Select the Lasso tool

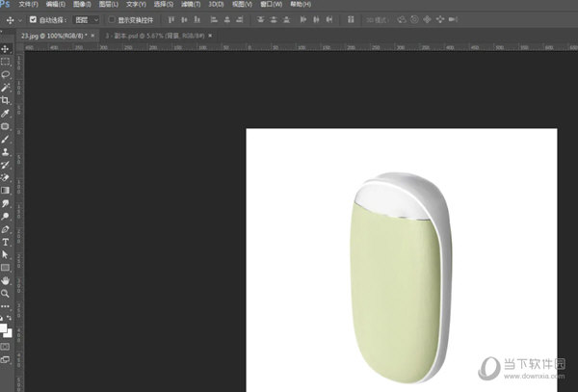[5, 74]
